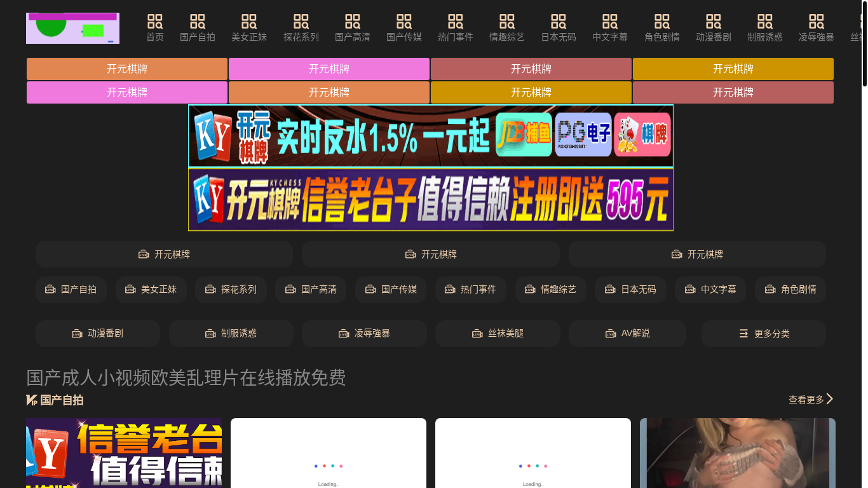The width and height of the screenshot is (868, 488).
Task: Select 凌辱強暴 in the top navigation bar
Action: 817,29
